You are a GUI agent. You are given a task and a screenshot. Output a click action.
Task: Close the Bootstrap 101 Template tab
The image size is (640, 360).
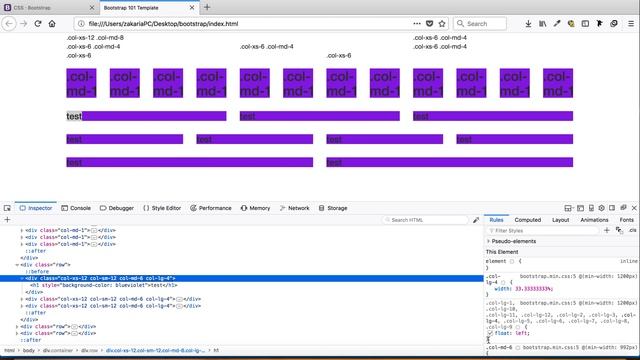[192, 8]
